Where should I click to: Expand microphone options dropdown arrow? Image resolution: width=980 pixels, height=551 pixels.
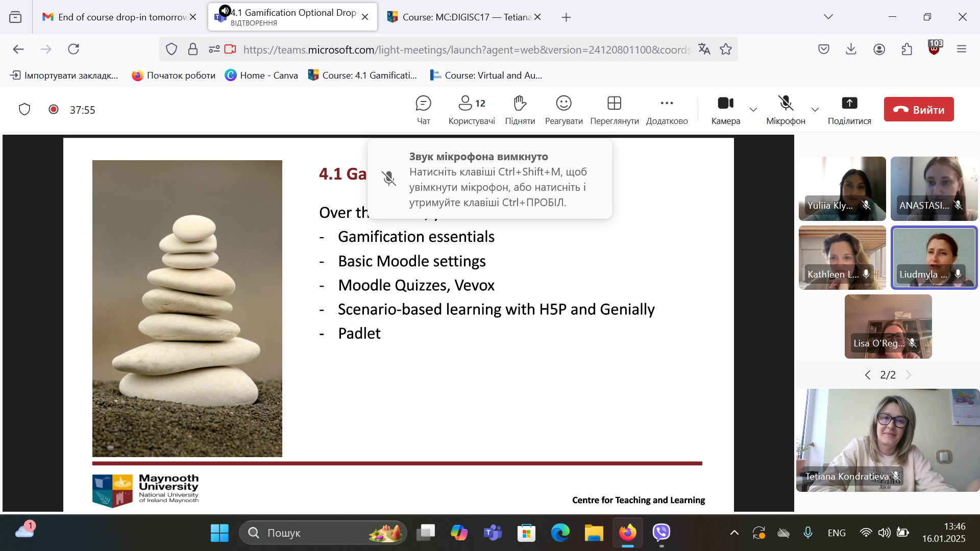coord(815,110)
